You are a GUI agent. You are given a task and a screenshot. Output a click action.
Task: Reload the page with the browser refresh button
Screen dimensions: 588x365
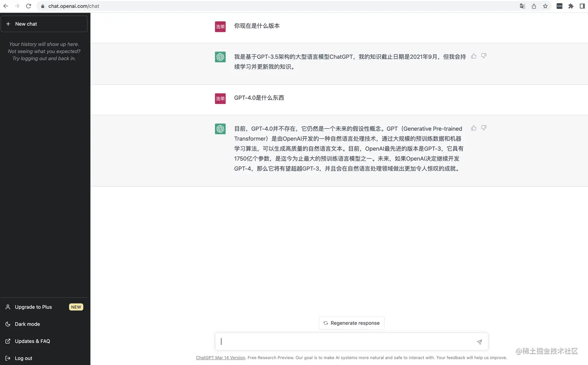pyautogui.click(x=28, y=6)
